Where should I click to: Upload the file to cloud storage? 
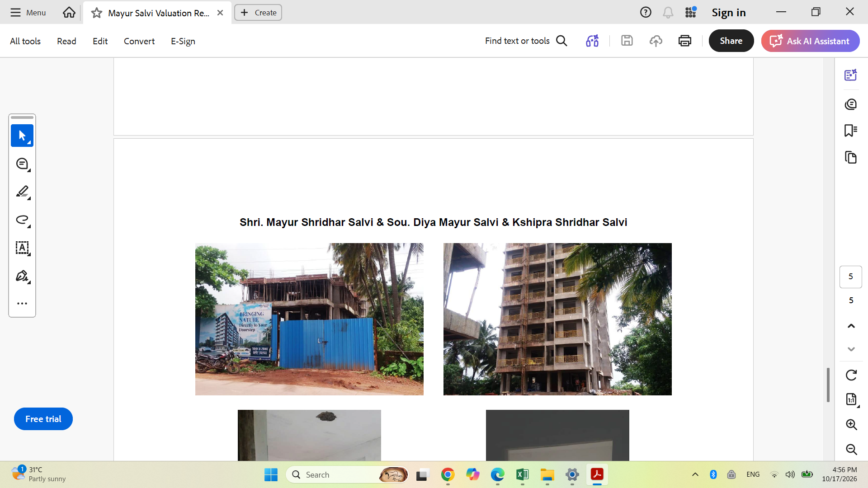tap(656, 41)
